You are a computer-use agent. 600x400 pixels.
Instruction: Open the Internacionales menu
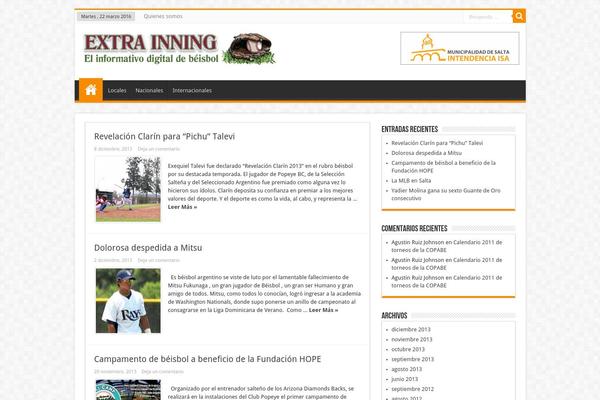pyautogui.click(x=192, y=90)
